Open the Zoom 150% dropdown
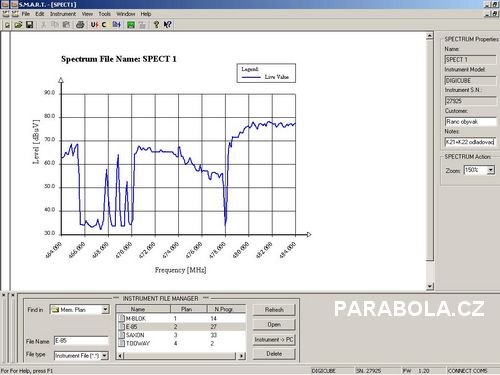Viewport: 500px width, 375px height. [x=490, y=170]
